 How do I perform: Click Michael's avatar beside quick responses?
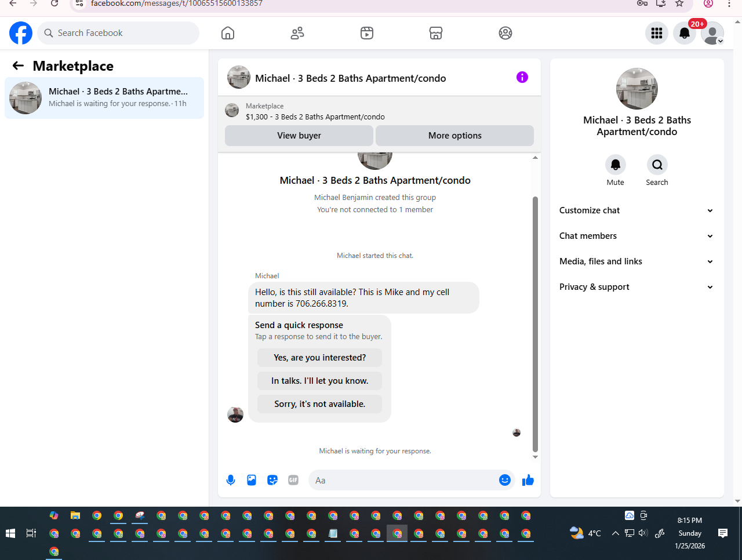pyautogui.click(x=235, y=414)
